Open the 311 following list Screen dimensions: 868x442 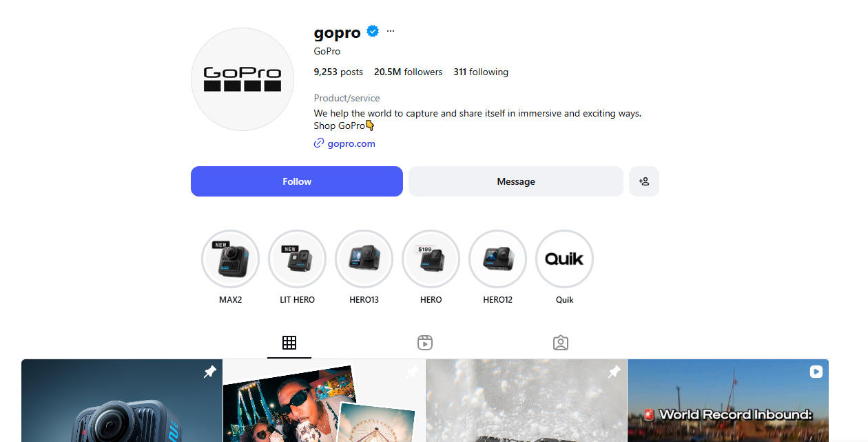[481, 72]
